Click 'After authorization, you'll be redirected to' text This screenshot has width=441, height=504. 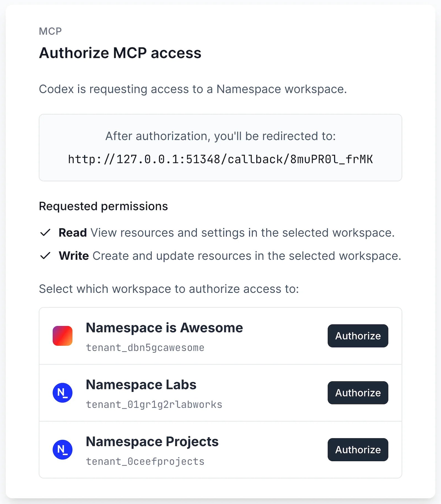[x=220, y=136]
